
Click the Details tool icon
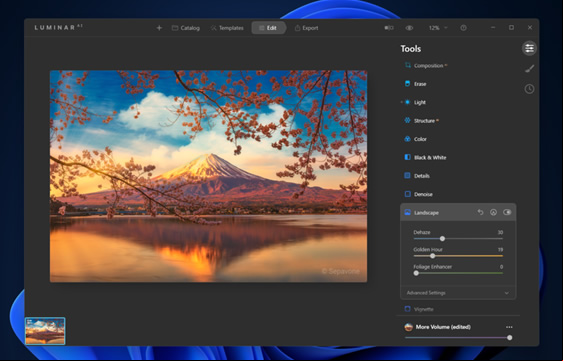tap(408, 175)
